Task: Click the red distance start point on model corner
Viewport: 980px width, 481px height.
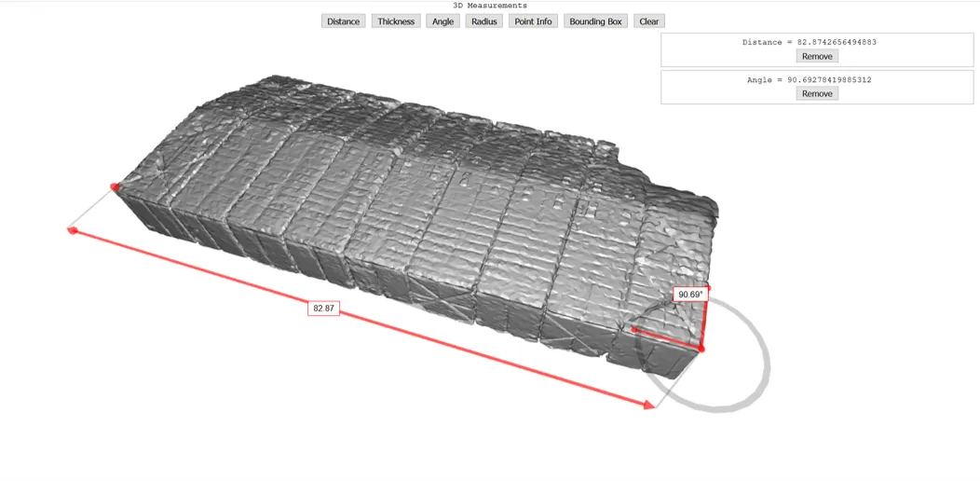Action: pos(115,186)
